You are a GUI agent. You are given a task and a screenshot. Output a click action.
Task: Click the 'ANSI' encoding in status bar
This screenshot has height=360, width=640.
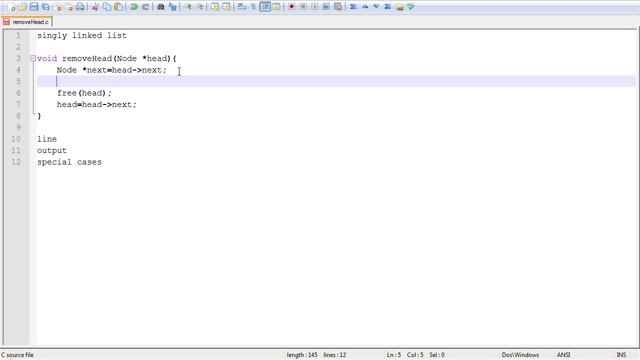click(564, 355)
